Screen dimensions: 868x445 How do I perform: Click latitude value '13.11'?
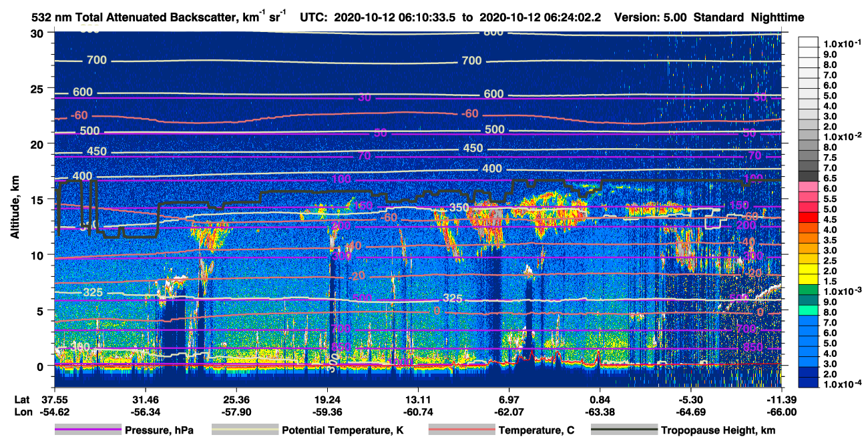coord(417,399)
